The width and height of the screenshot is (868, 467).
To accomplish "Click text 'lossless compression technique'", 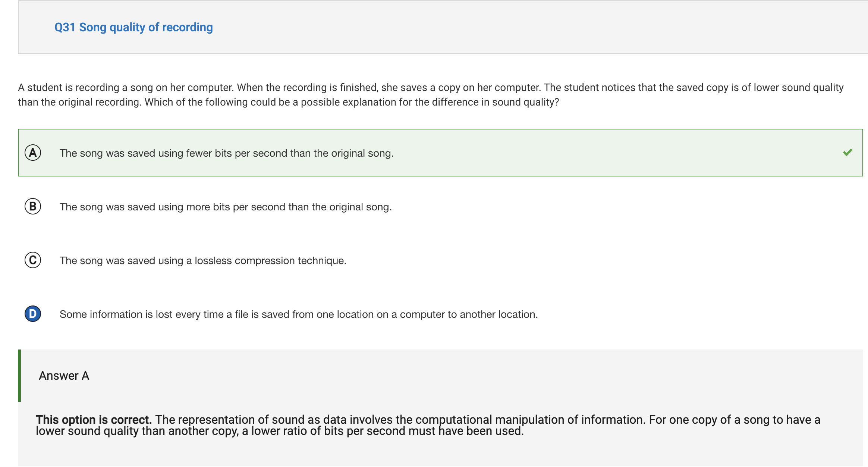I will point(269,261).
